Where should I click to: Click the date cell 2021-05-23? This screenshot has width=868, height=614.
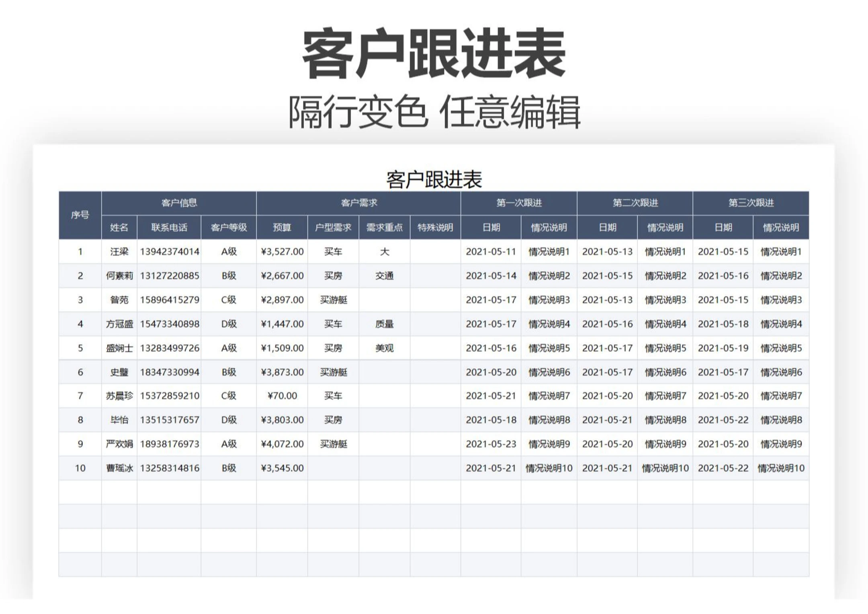(491, 444)
